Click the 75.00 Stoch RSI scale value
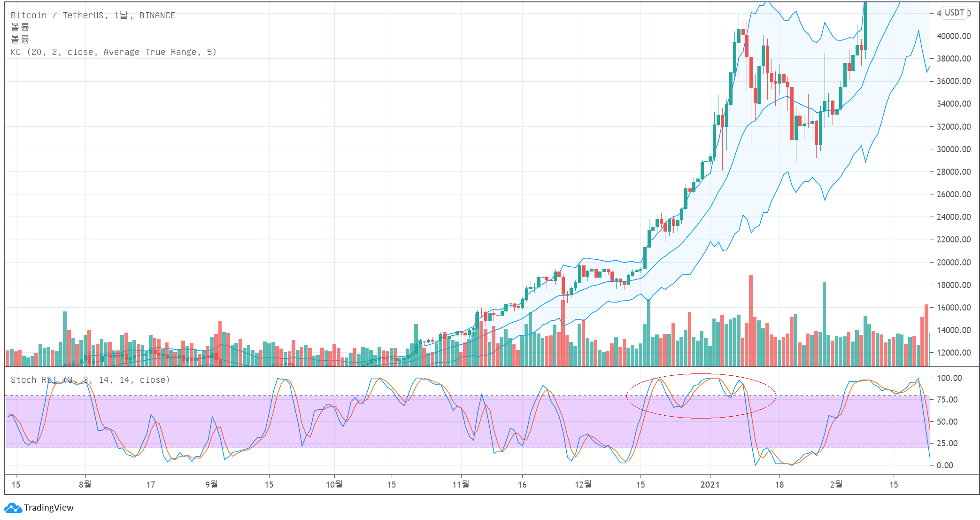 pos(947,400)
